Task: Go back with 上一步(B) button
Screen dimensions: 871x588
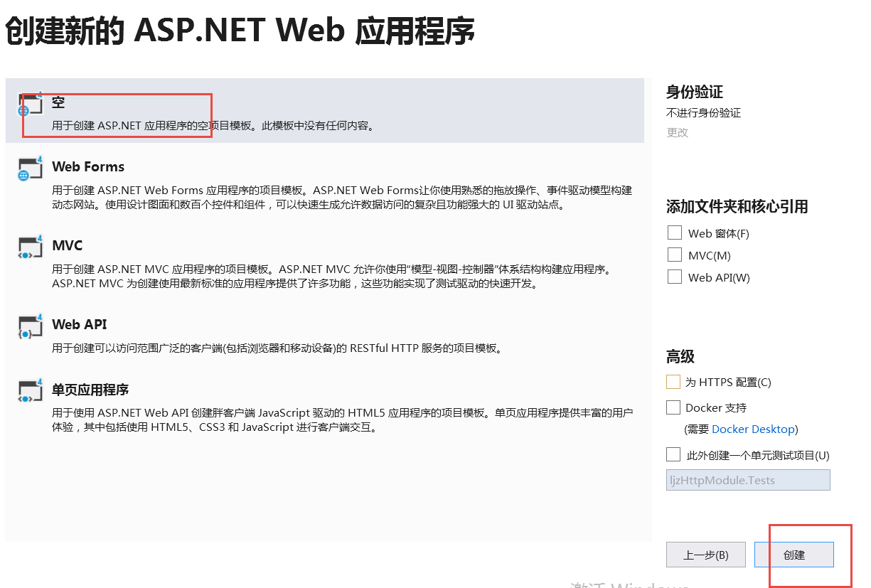Action: pyautogui.click(x=706, y=555)
